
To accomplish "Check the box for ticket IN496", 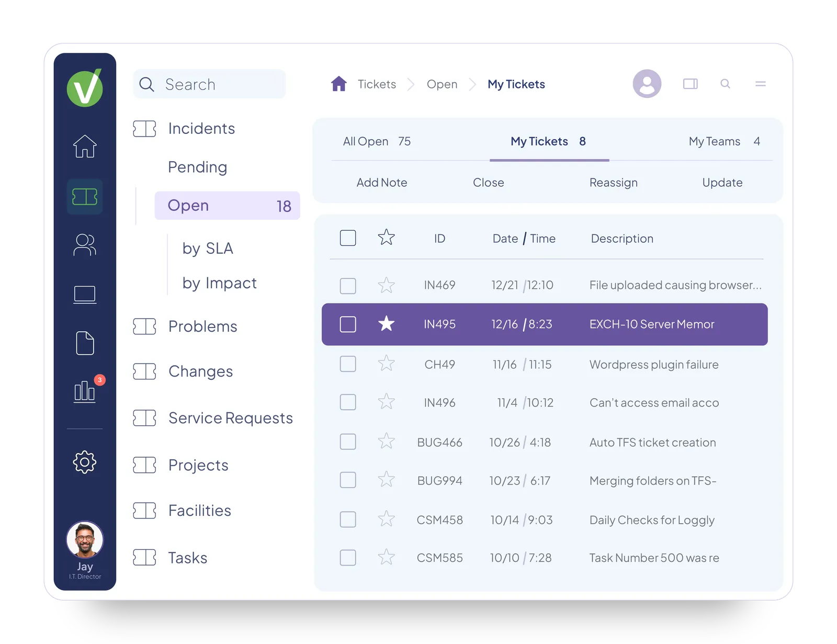I will coord(348,402).
